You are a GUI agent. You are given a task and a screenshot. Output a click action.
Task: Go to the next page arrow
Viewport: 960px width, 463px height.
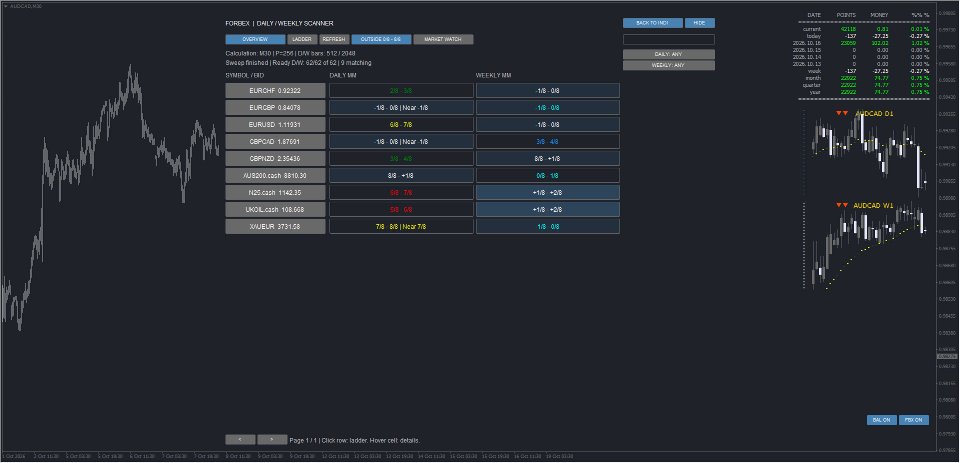pos(272,440)
